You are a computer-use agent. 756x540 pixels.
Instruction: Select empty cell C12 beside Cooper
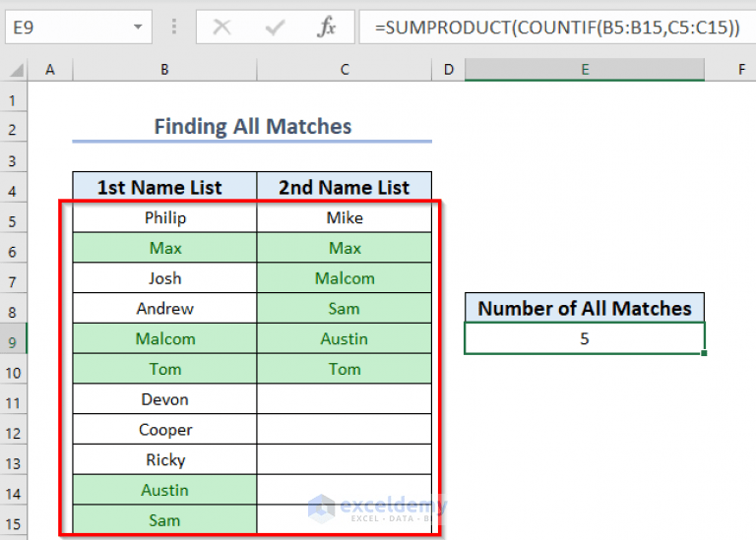pyautogui.click(x=345, y=430)
